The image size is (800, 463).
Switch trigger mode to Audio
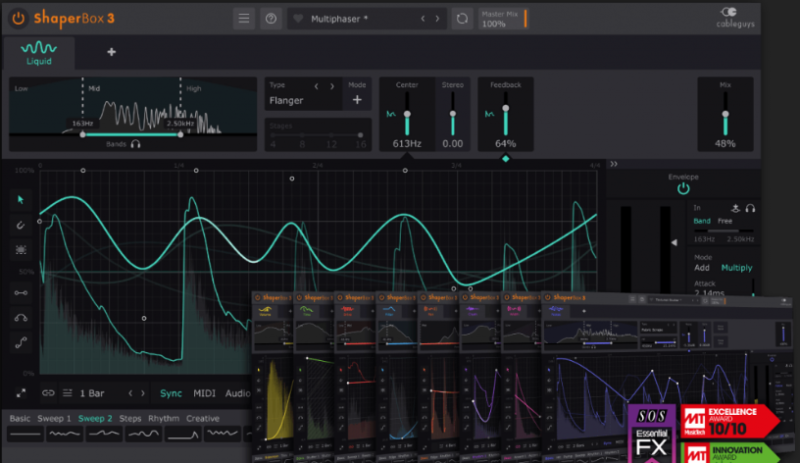[237, 393]
